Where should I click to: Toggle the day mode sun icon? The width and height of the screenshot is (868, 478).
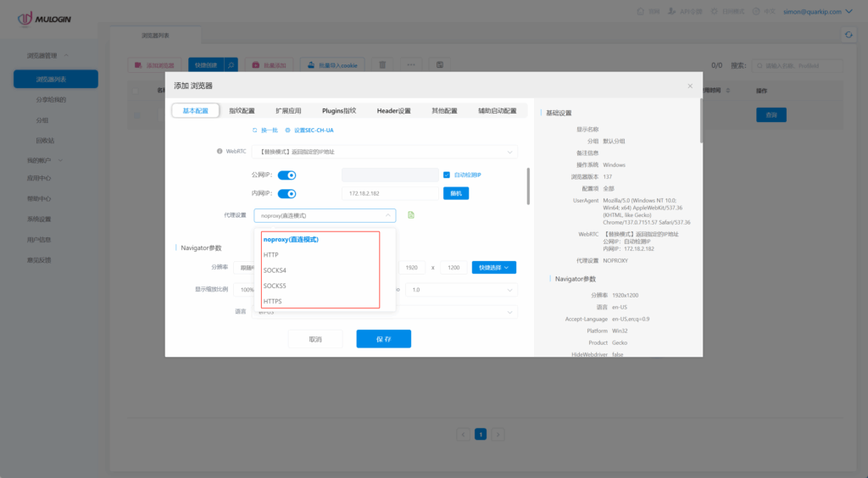[x=714, y=11]
